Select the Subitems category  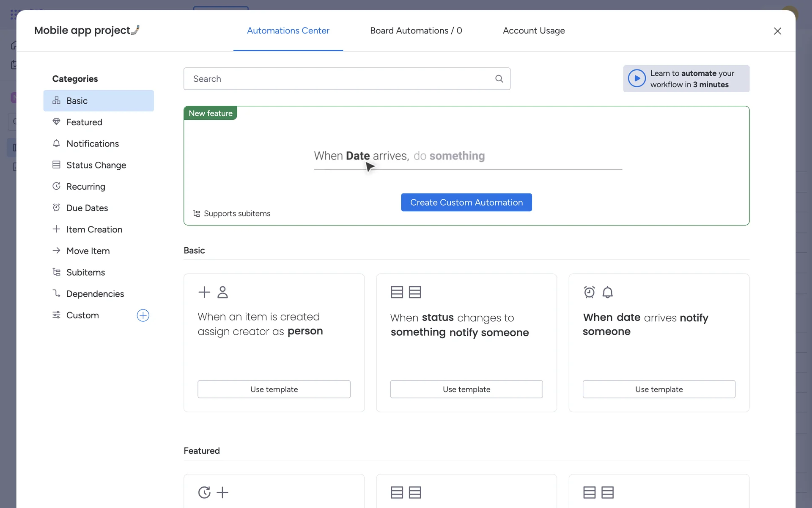(x=85, y=273)
